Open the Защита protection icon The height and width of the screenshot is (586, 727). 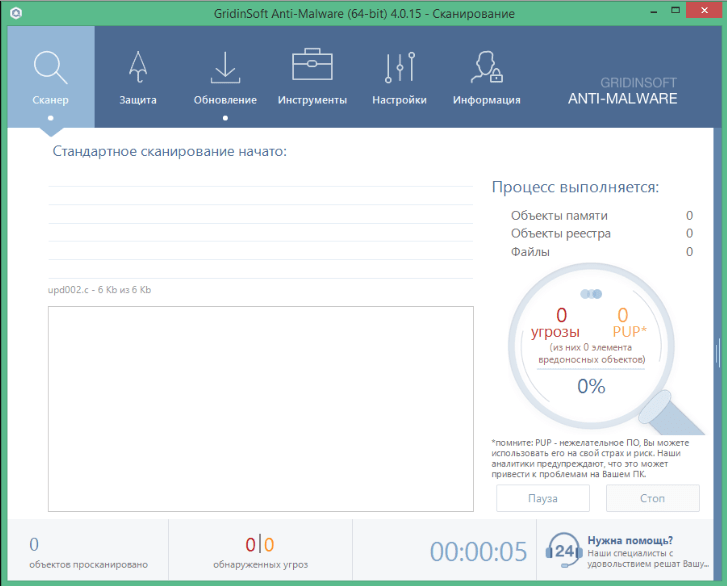tap(138, 66)
